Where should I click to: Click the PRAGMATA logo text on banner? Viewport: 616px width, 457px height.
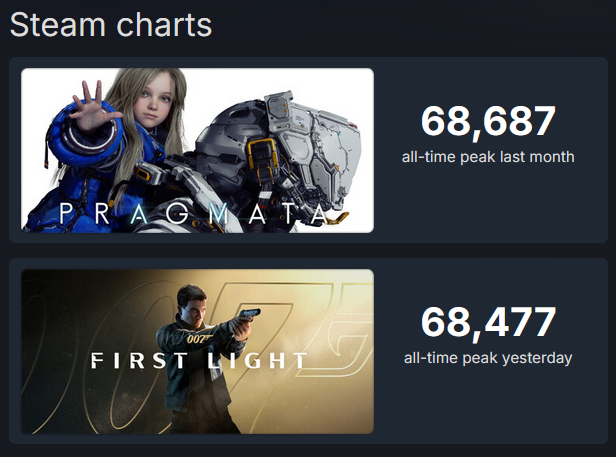click(194, 214)
